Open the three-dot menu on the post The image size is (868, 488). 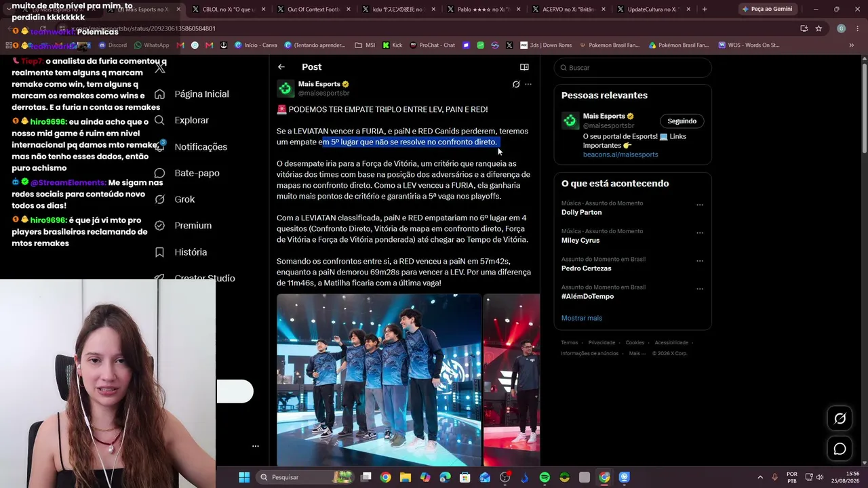click(528, 84)
